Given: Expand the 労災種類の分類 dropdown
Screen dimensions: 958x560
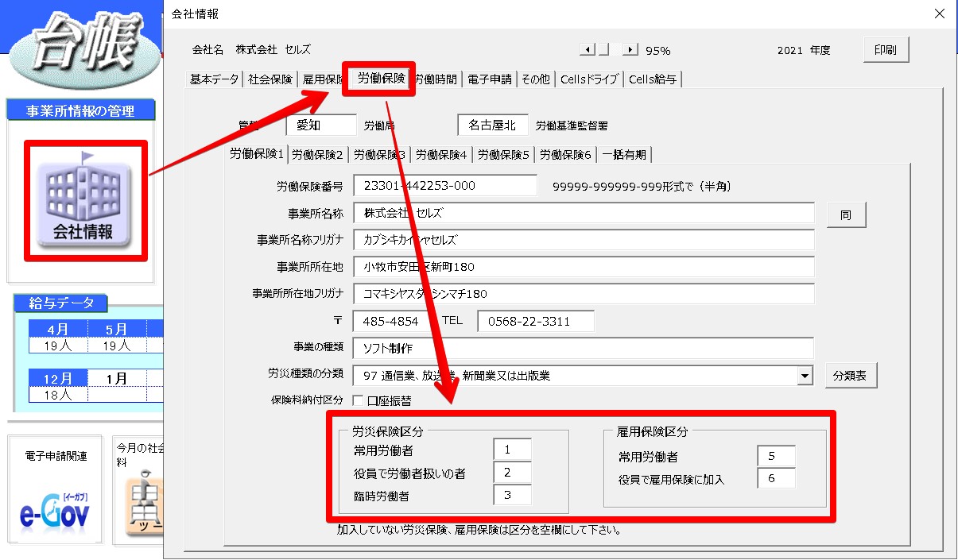Looking at the screenshot, I should click(805, 376).
